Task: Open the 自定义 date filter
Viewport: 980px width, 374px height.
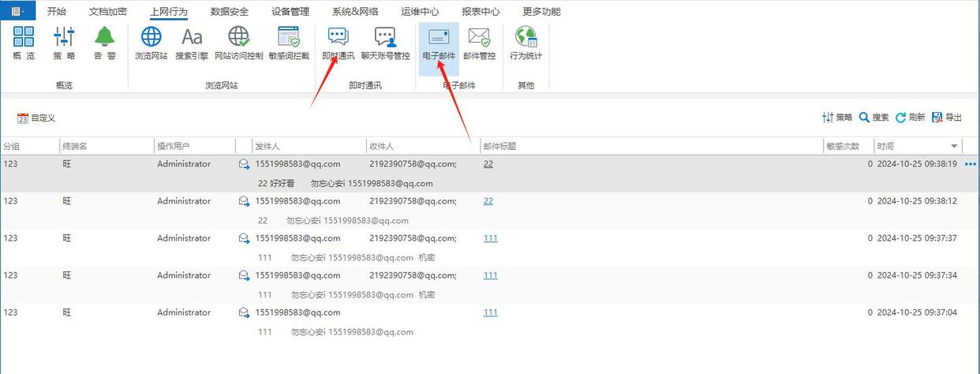Action: pyautogui.click(x=36, y=118)
